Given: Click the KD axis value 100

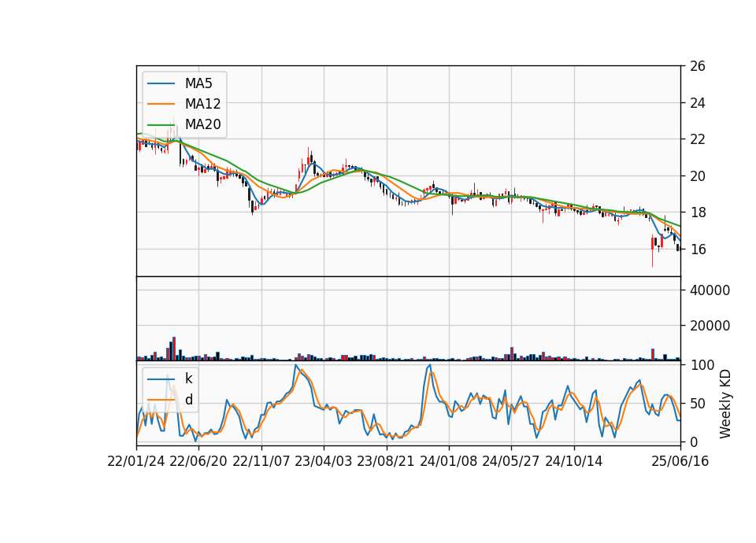Looking at the screenshot, I should coord(702,364).
